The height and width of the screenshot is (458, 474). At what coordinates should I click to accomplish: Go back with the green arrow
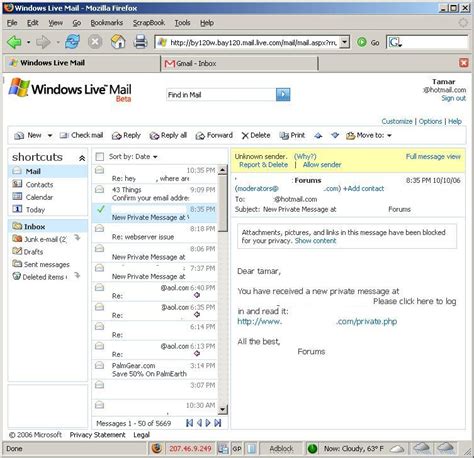(x=14, y=42)
